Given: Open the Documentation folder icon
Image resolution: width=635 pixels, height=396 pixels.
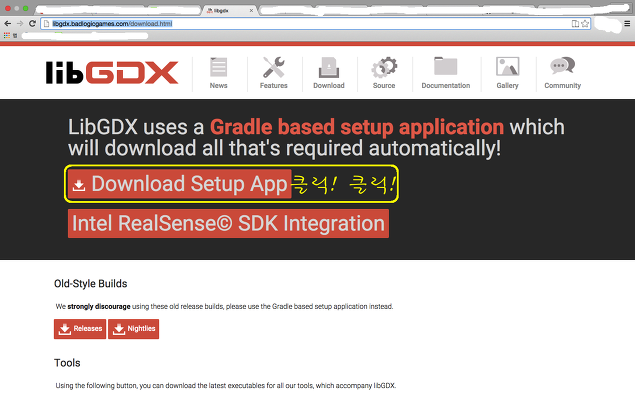Looking at the screenshot, I should [x=445, y=66].
